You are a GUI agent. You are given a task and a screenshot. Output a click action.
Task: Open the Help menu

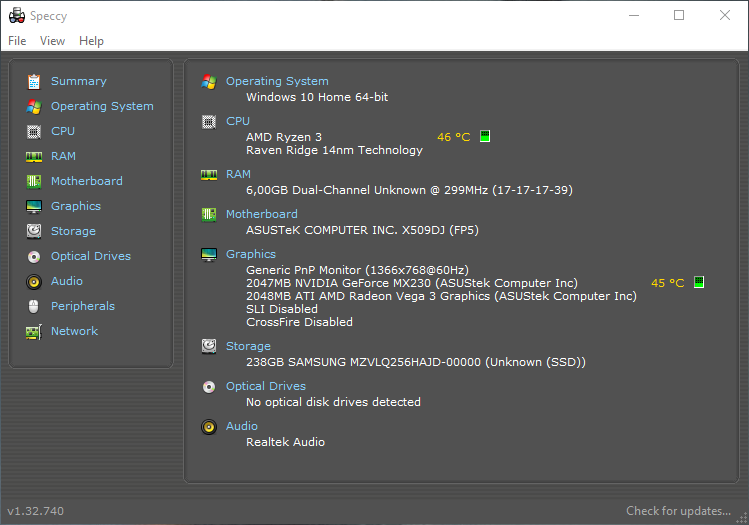(x=91, y=41)
